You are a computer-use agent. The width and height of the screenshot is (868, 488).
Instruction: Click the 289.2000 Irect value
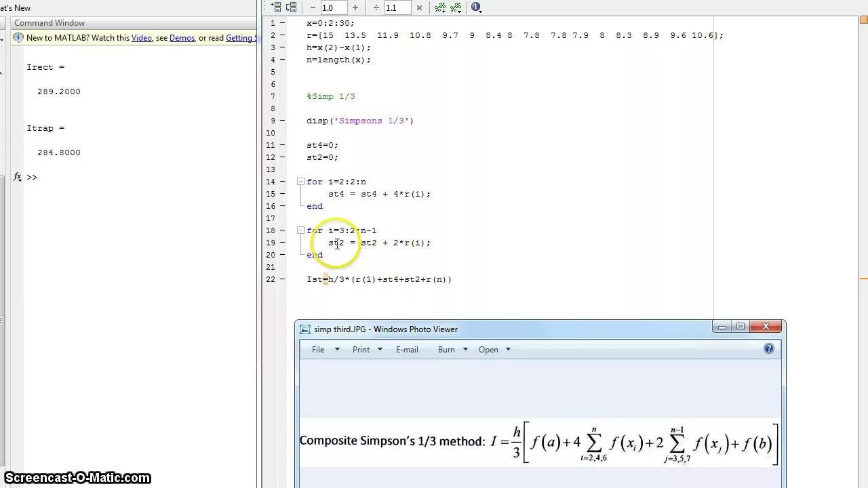tap(59, 91)
